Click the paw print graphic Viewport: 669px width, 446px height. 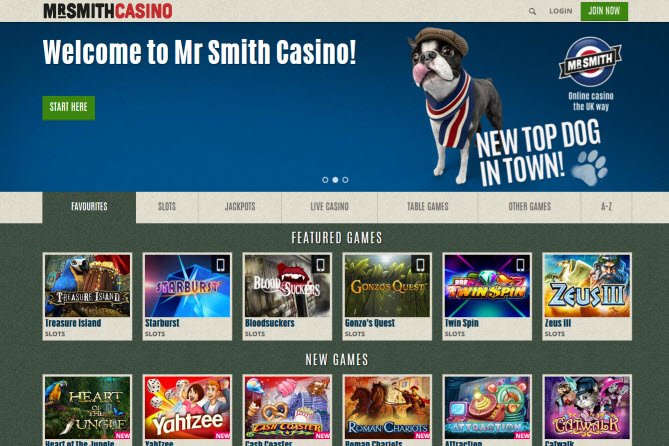(589, 168)
